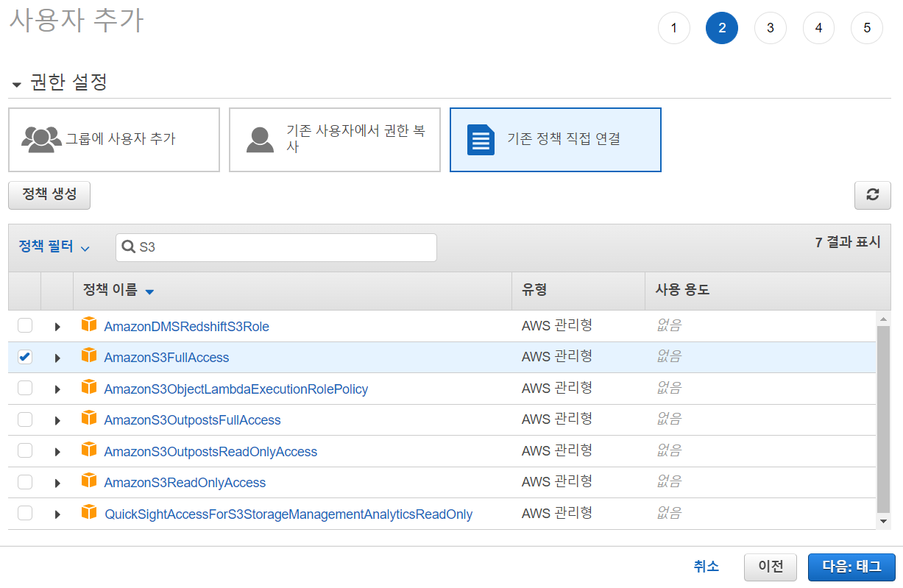The height and width of the screenshot is (588, 903).
Task: Click the policy search field containing S3
Action: (276, 247)
